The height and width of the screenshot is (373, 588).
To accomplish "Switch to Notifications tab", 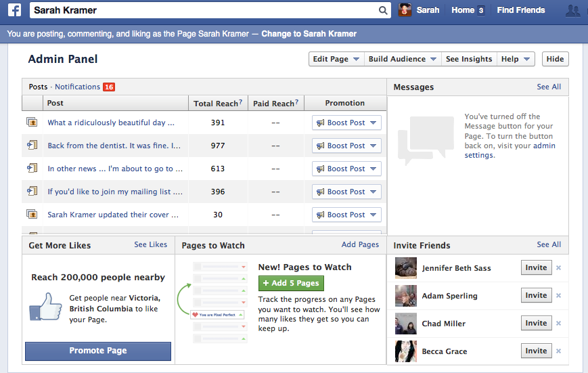I will point(77,87).
